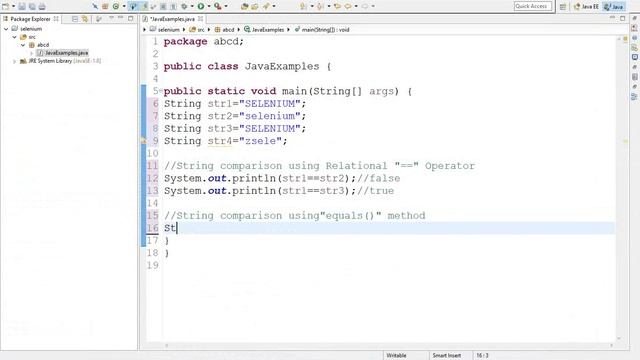Close the JavaExamples.java editor tab
The height and width of the screenshot is (360, 640).
(200, 19)
